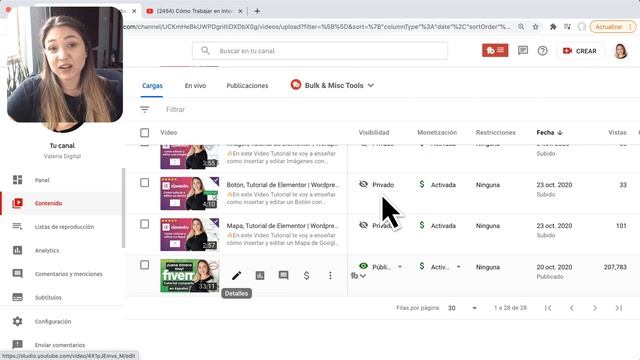The height and width of the screenshot is (360, 640).
Task: Click the filter lines icon
Action: [x=144, y=109]
